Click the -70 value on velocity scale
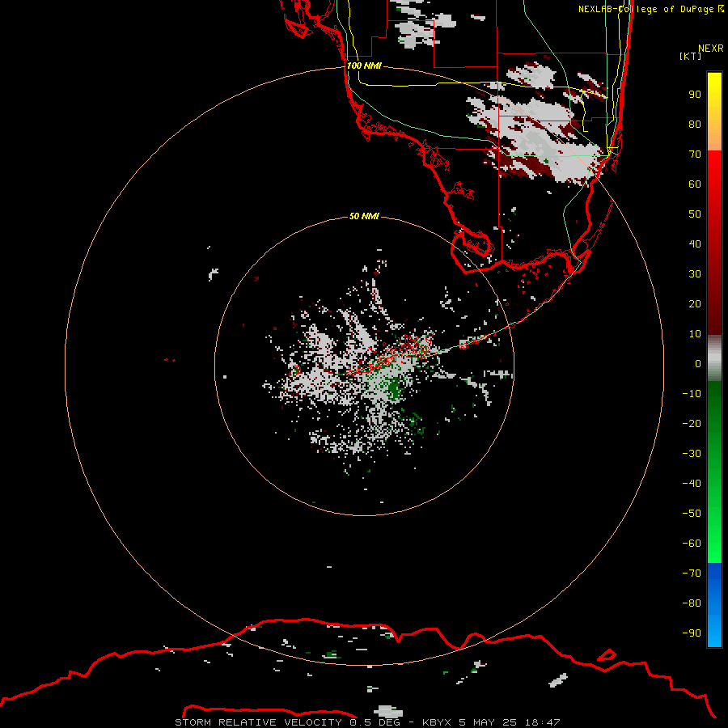 (692, 573)
